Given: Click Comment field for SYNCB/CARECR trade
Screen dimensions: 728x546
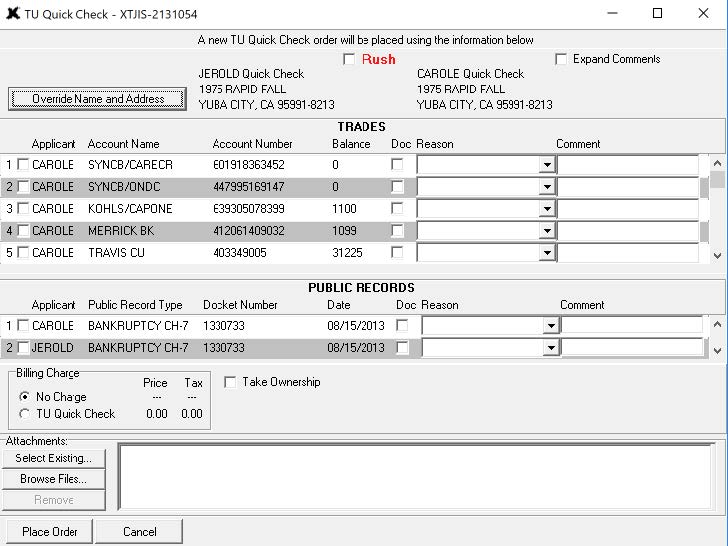Looking at the screenshot, I should tap(628, 165).
